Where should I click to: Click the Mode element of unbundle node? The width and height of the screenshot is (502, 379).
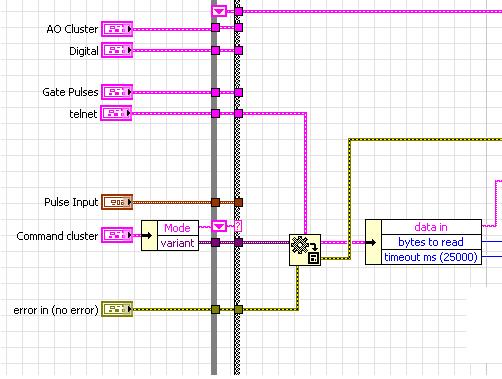coord(177,228)
